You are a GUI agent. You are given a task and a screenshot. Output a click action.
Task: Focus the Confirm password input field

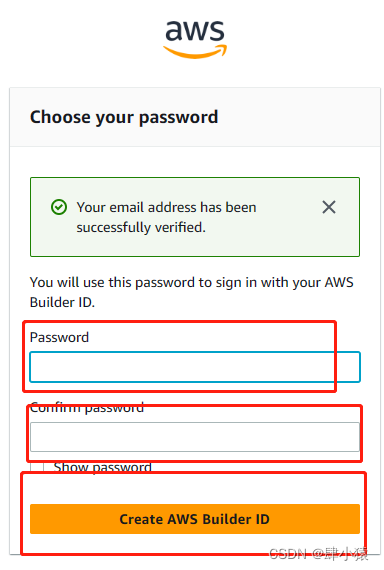(x=195, y=437)
